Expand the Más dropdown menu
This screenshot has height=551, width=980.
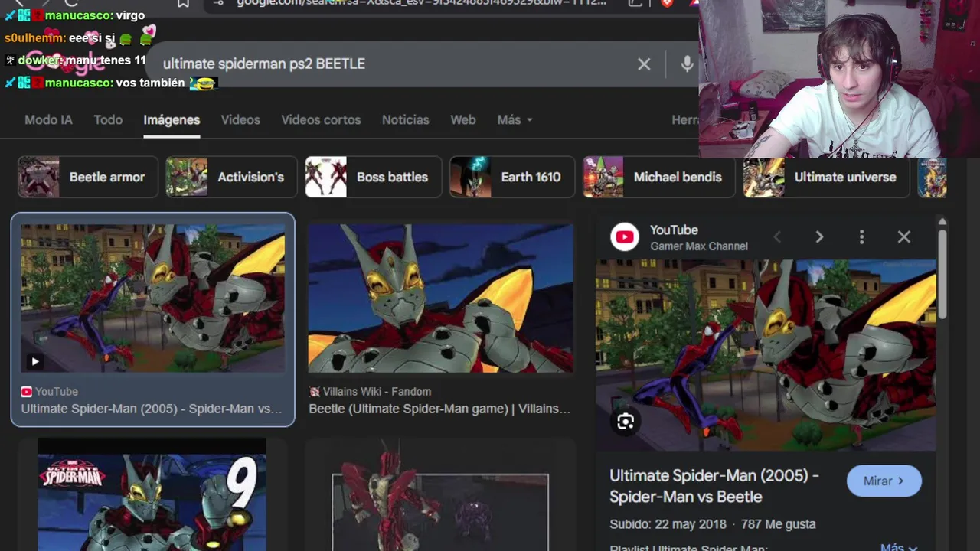coord(514,120)
